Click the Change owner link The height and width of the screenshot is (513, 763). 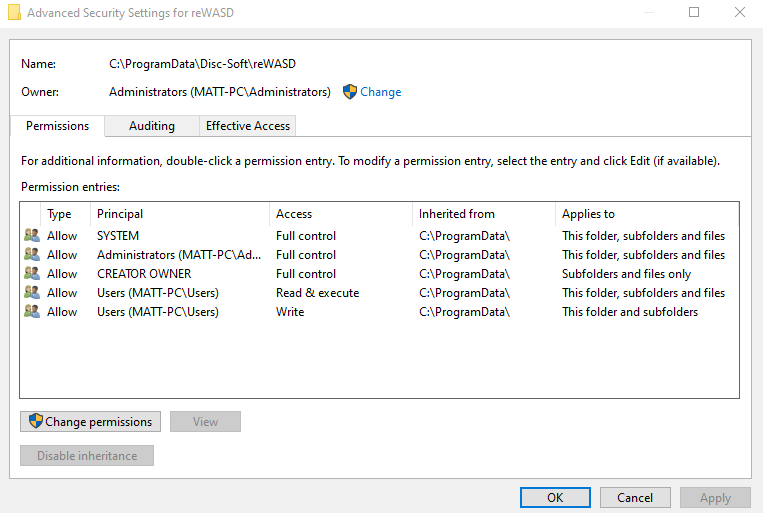380,92
